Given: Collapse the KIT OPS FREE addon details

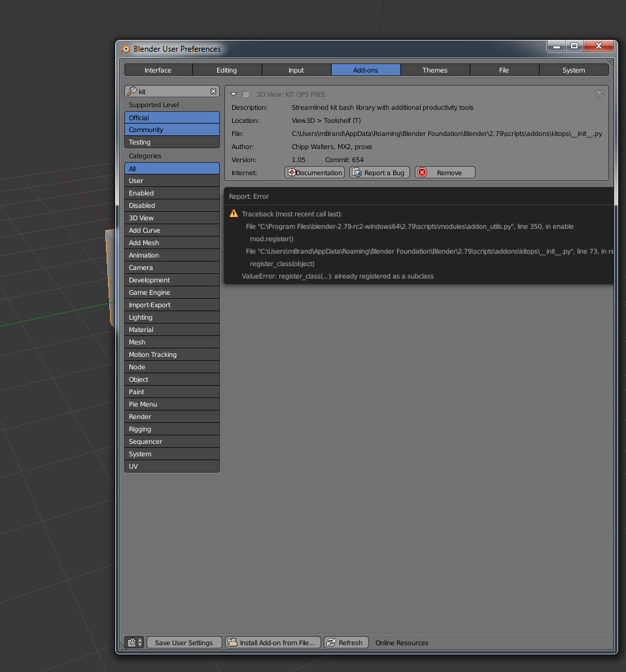Looking at the screenshot, I should point(233,93).
